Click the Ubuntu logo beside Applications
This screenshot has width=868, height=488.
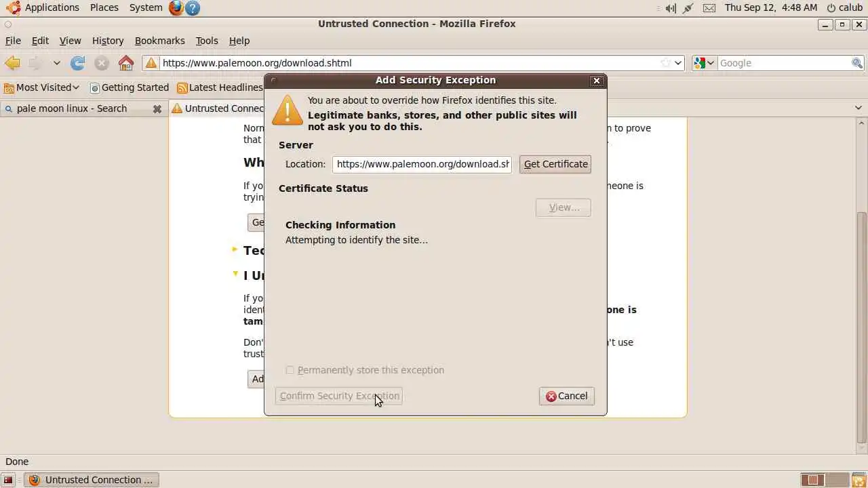coord(13,7)
